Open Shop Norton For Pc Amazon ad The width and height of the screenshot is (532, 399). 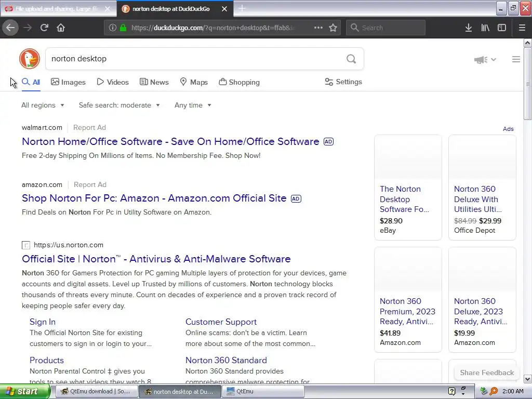[x=154, y=198]
